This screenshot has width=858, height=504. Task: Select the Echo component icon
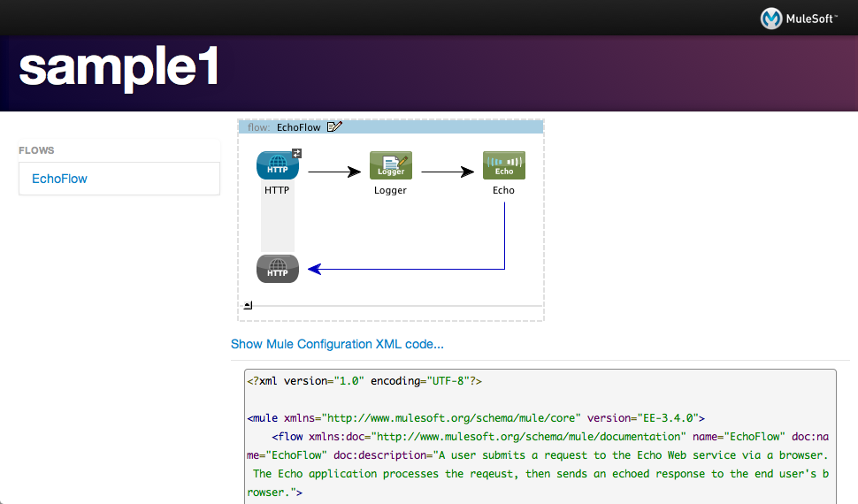503,166
